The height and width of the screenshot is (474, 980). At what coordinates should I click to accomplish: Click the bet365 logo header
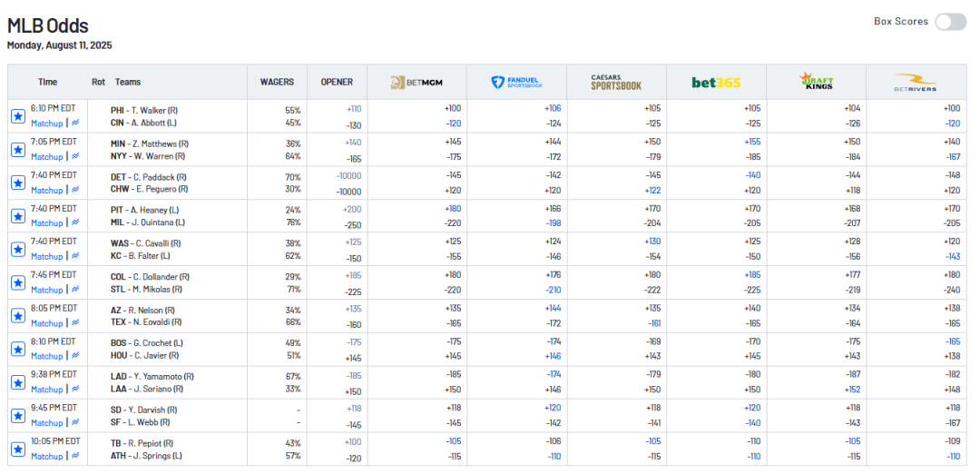(x=716, y=83)
